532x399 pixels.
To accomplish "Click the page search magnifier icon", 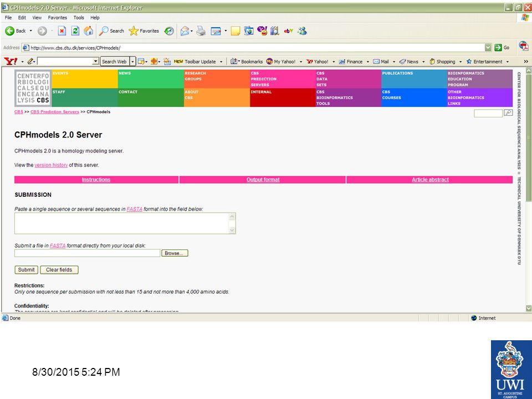I will tap(508, 112).
